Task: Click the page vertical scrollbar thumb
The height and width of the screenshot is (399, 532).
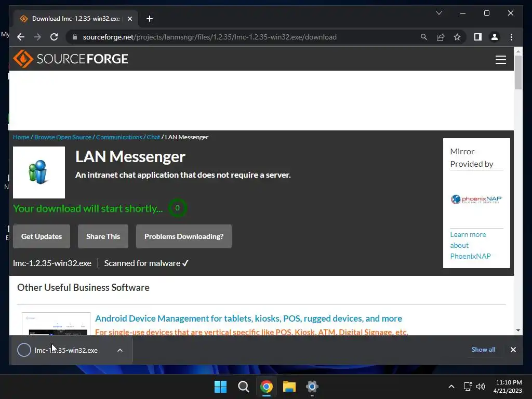Action: (518, 72)
